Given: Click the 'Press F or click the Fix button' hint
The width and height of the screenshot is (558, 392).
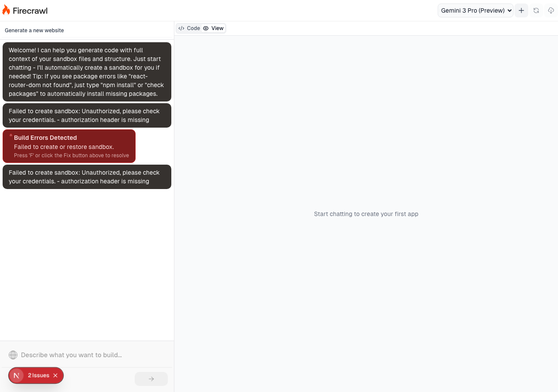Looking at the screenshot, I should pos(71,155).
